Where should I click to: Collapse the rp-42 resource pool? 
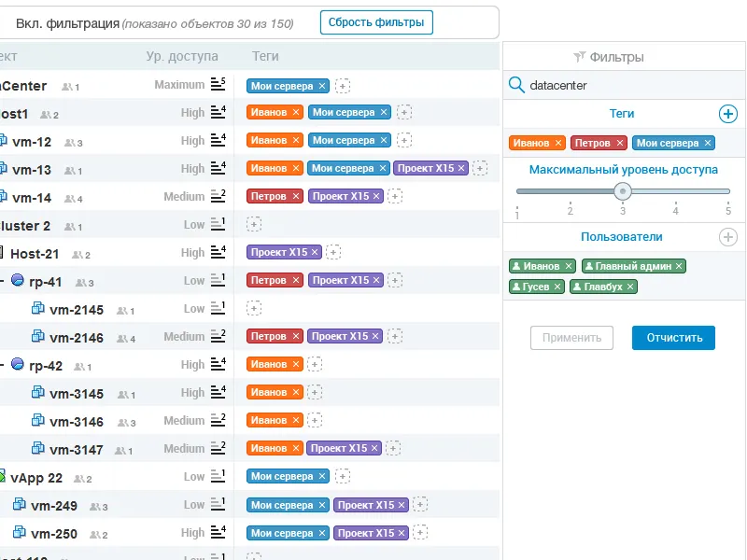2,365
